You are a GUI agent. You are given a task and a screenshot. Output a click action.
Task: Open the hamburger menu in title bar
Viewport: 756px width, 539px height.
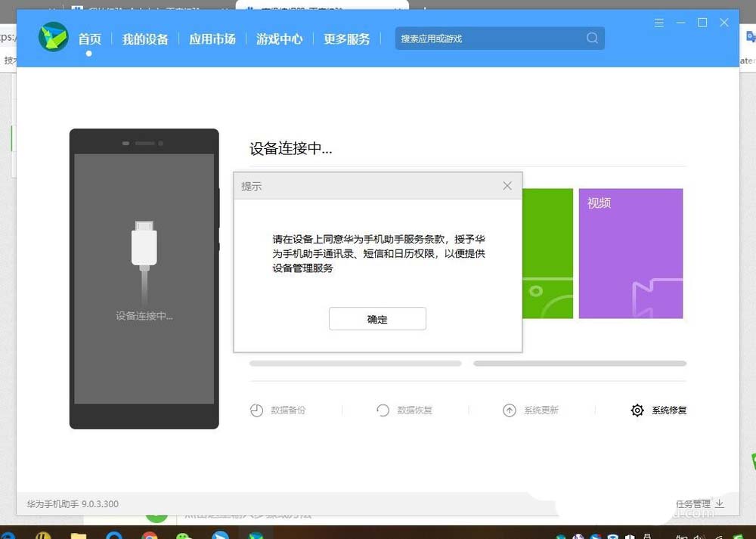point(659,23)
